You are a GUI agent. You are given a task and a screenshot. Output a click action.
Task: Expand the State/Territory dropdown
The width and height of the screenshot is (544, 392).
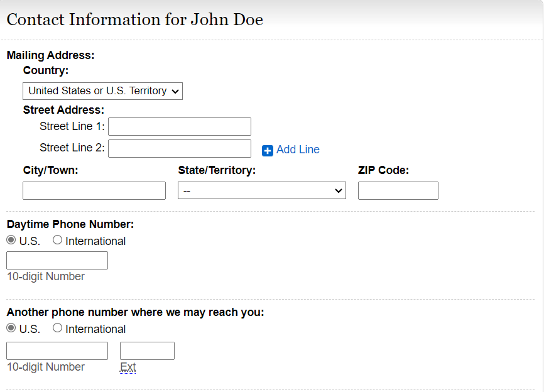[261, 190]
